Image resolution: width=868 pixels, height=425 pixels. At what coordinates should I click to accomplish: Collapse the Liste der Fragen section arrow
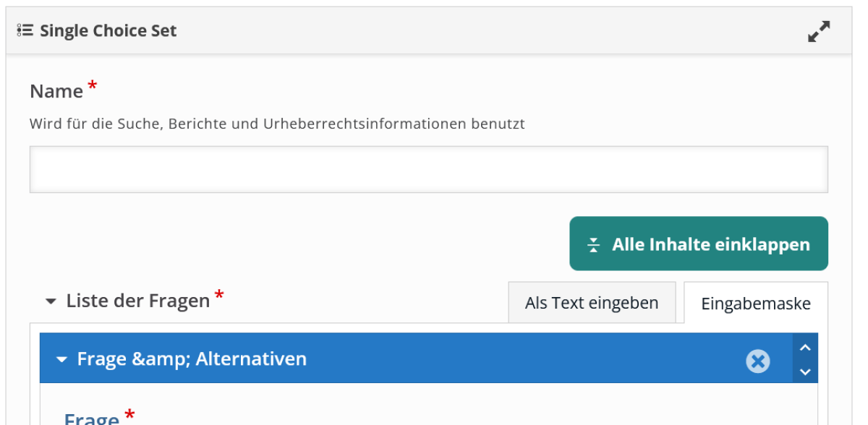point(51,301)
